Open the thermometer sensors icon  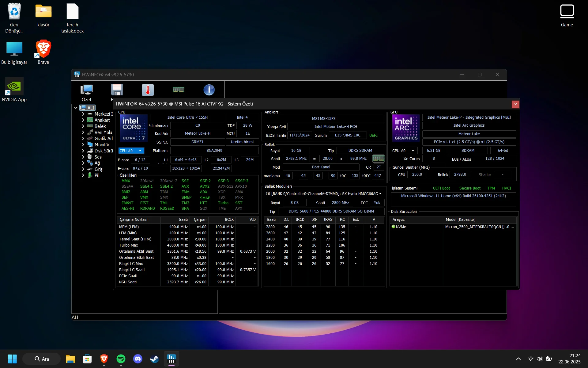pyautogui.click(x=148, y=90)
